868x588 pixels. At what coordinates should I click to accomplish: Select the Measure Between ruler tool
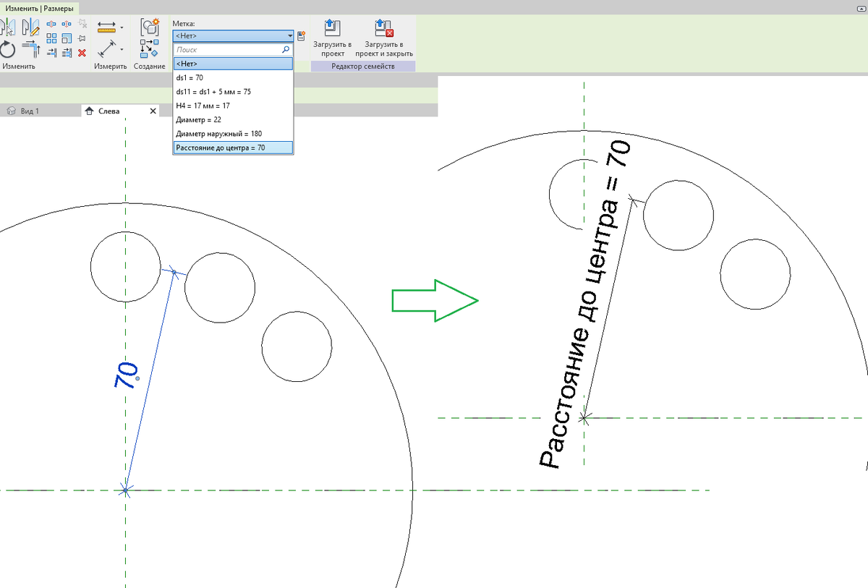[106, 27]
